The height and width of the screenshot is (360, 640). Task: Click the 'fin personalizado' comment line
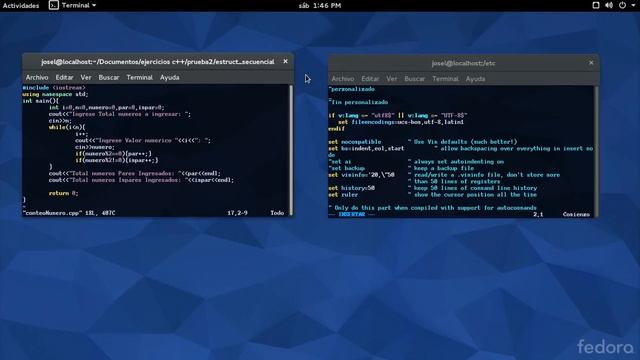pyautogui.click(x=358, y=102)
